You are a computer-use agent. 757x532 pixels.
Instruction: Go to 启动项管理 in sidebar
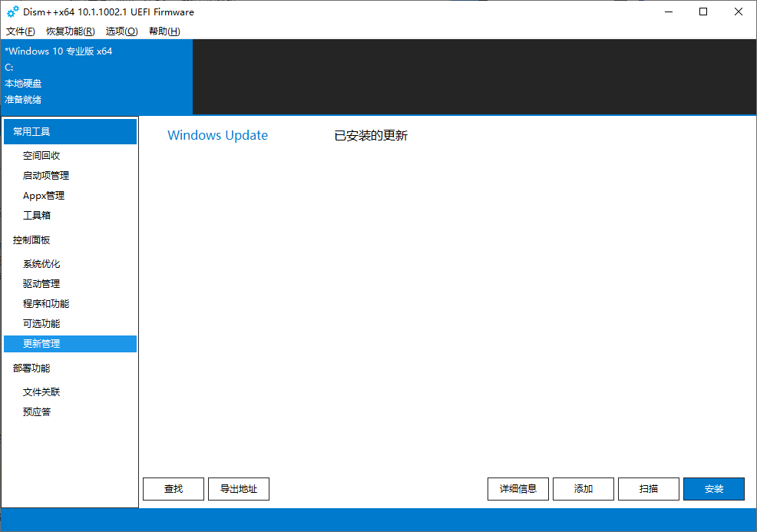(46, 176)
